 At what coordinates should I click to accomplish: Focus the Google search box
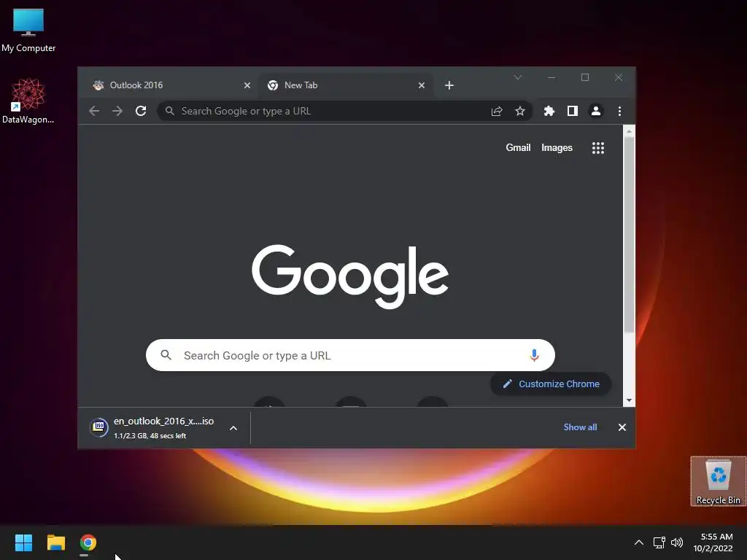(x=350, y=355)
